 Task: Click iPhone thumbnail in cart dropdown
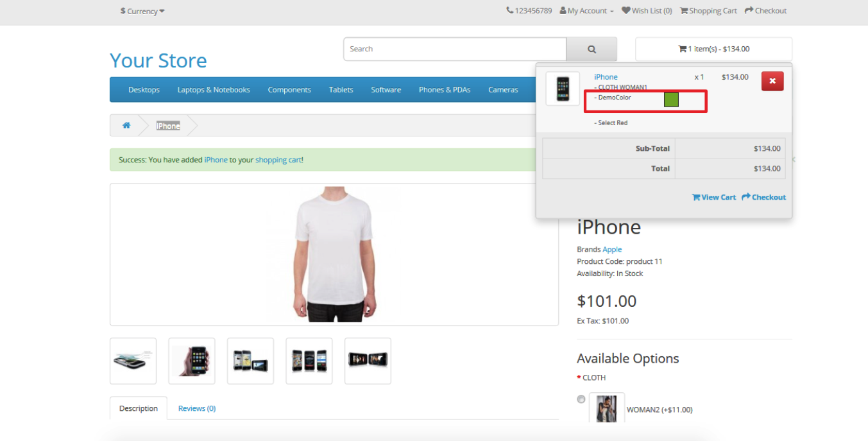tap(563, 89)
